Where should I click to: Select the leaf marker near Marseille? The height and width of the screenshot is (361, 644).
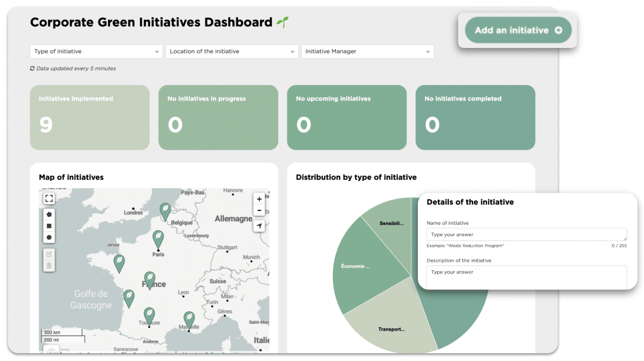tap(190, 319)
